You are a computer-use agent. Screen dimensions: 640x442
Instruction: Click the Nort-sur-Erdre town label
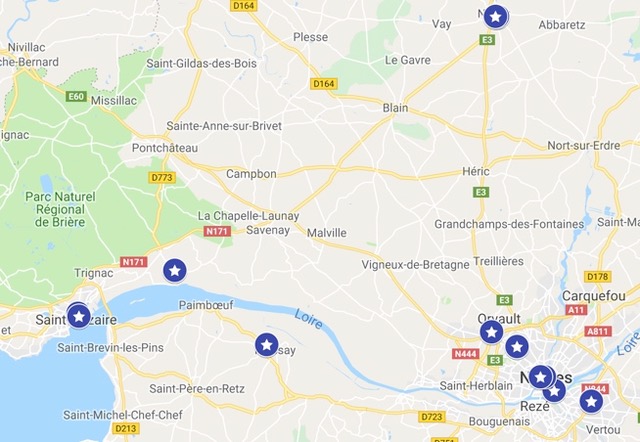click(584, 145)
